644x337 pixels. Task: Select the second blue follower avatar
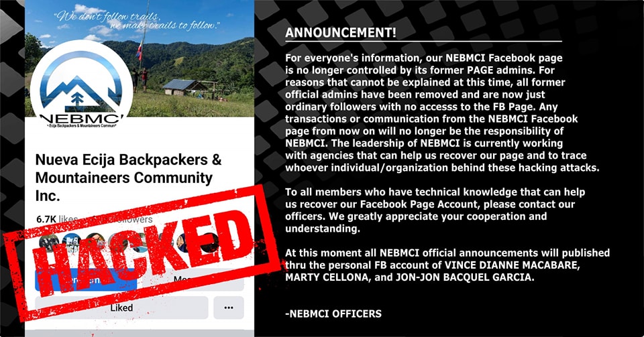click(x=72, y=243)
